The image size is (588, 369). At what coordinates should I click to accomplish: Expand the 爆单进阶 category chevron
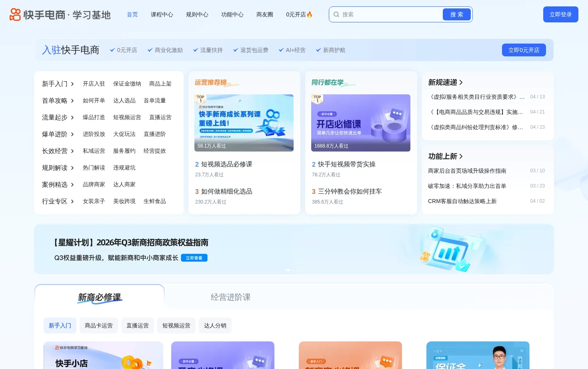72,134
